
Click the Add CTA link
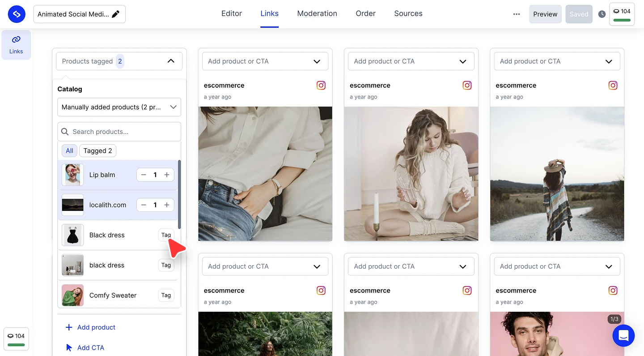(x=91, y=347)
